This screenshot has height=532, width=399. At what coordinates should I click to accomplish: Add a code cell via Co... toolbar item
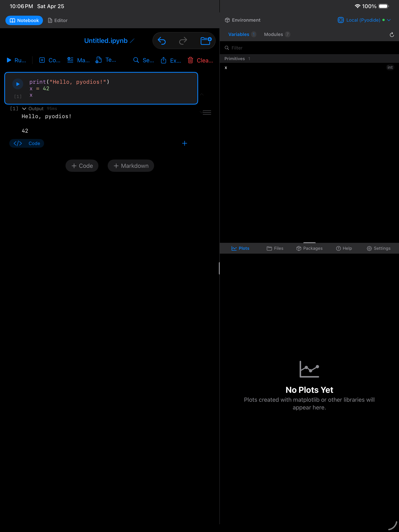coord(50,60)
